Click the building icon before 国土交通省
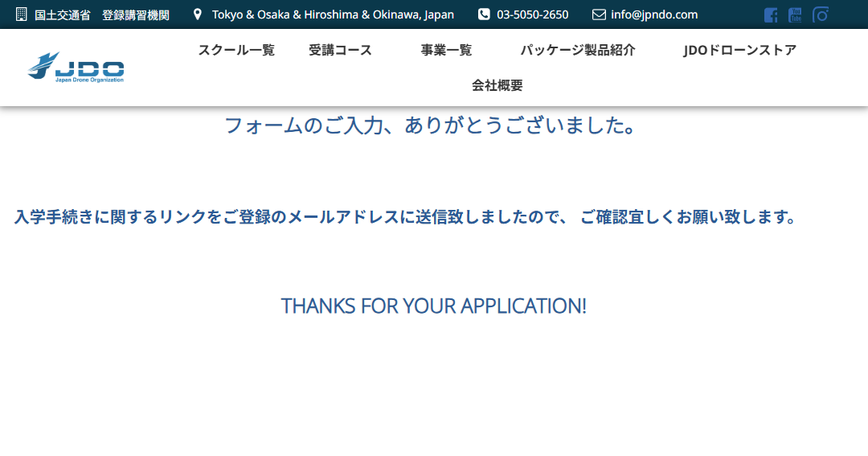The height and width of the screenshot is (456, 868). (x=21, y=14)
